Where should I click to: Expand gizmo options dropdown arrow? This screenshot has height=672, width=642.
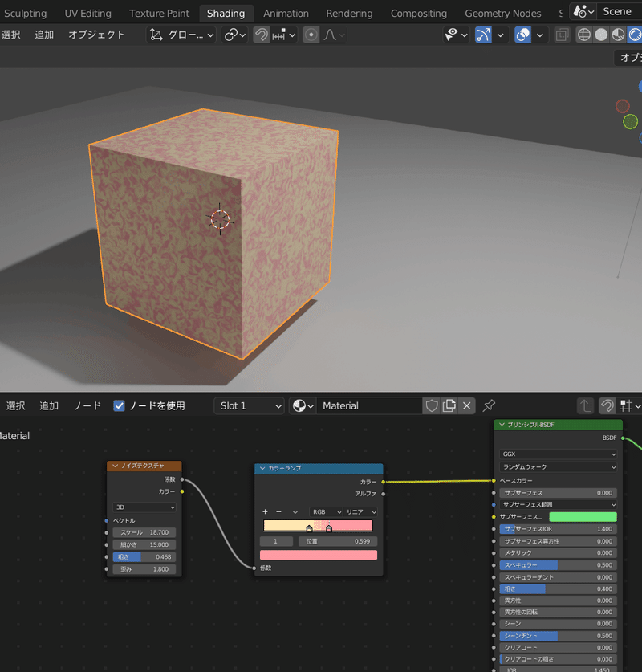pos(500,35)
